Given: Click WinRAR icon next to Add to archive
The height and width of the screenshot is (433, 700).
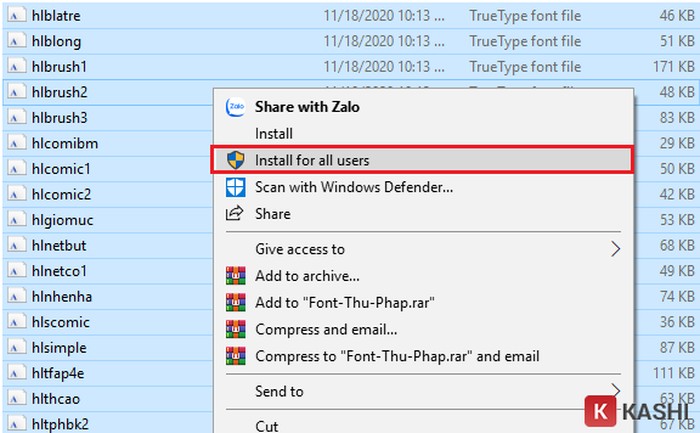Looking at the screenshot, I should tap(236, 276).
